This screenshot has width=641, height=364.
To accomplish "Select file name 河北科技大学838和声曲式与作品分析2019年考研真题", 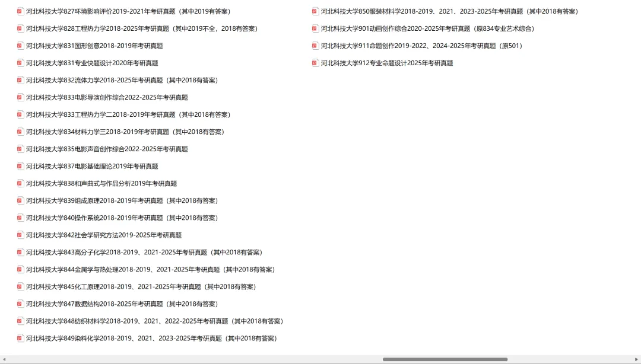I will [101, 183].
